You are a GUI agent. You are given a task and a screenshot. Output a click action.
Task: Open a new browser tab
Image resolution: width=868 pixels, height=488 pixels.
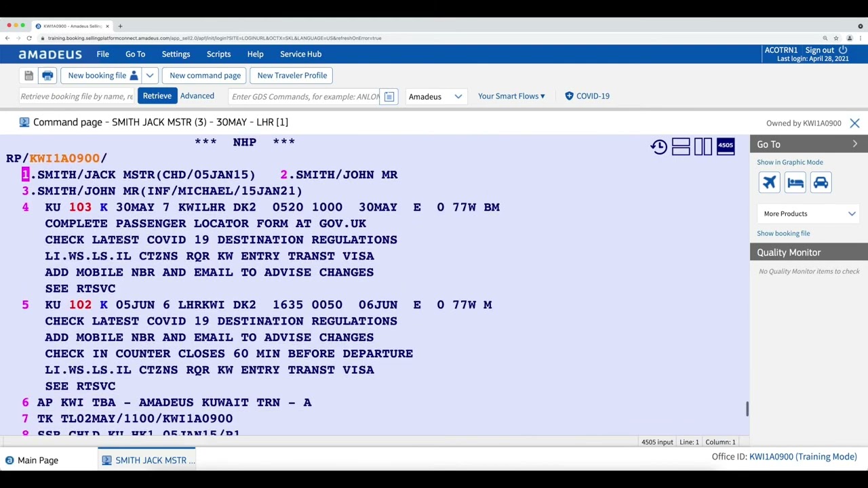[x=120, y=26]
